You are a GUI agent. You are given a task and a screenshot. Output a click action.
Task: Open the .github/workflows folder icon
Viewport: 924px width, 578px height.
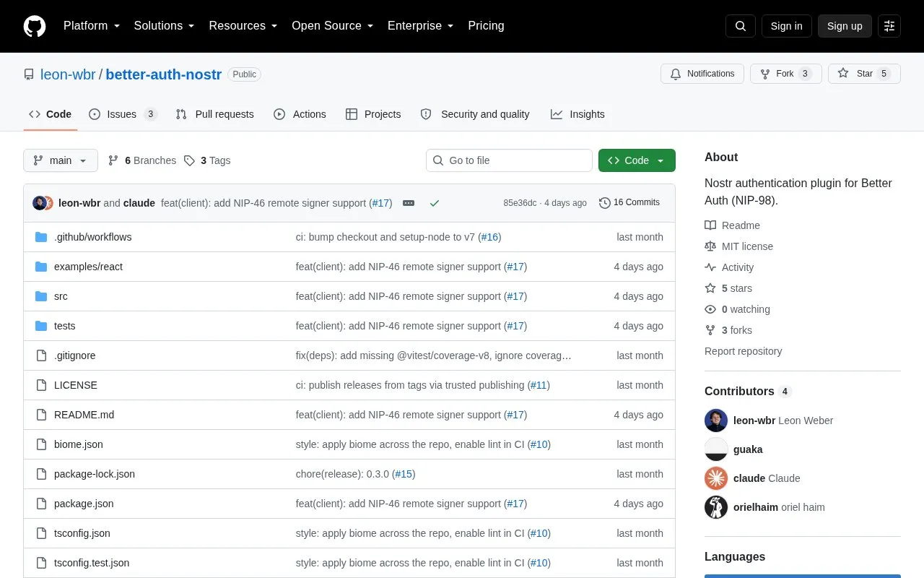(x=41, y=237)
